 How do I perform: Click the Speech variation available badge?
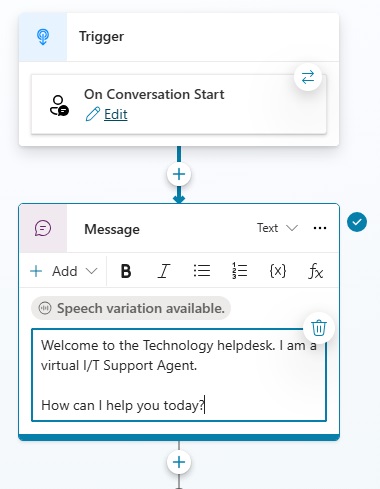click(x=131, y=308)
